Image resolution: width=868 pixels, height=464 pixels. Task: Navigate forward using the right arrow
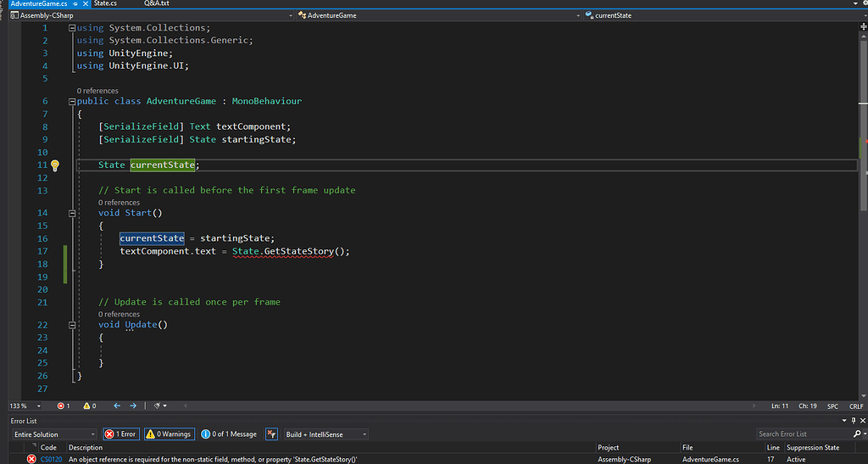[x=133, y=405]
